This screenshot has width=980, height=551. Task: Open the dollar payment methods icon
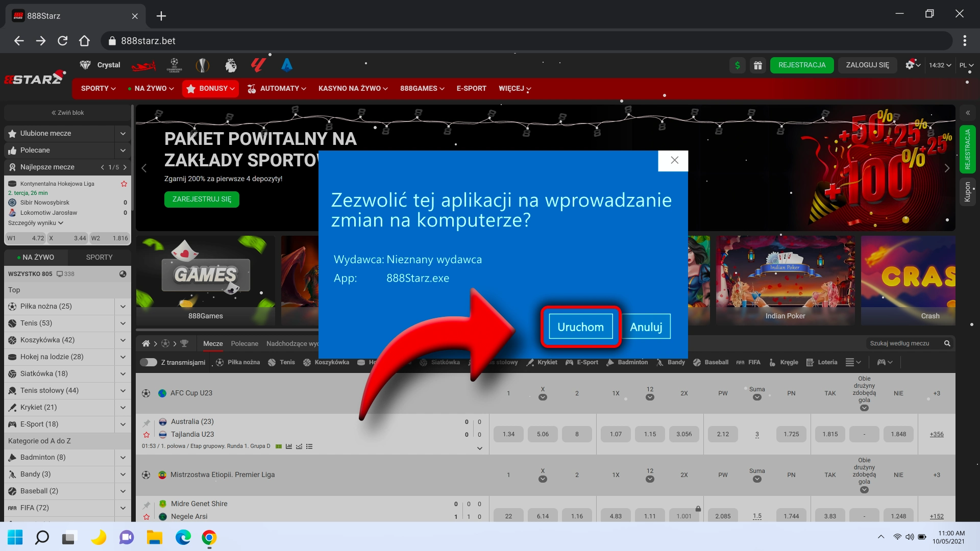click(x=737, y=65)
